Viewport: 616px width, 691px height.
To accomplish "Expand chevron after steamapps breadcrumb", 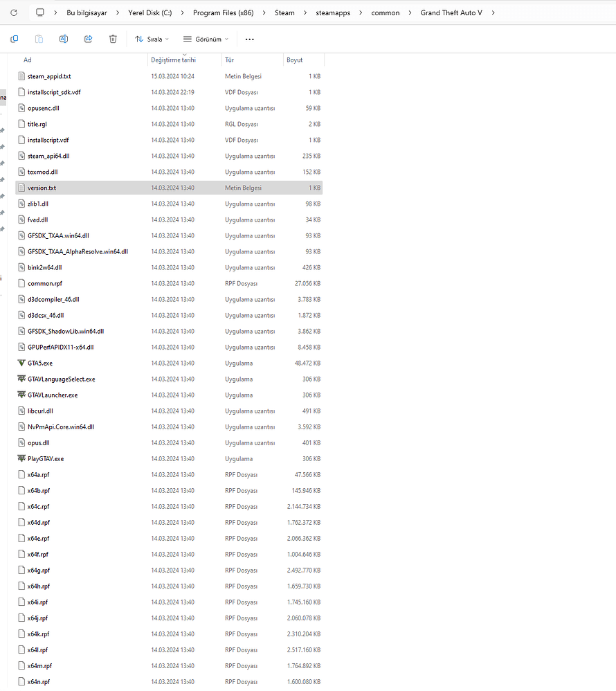I will coord(361,12).
